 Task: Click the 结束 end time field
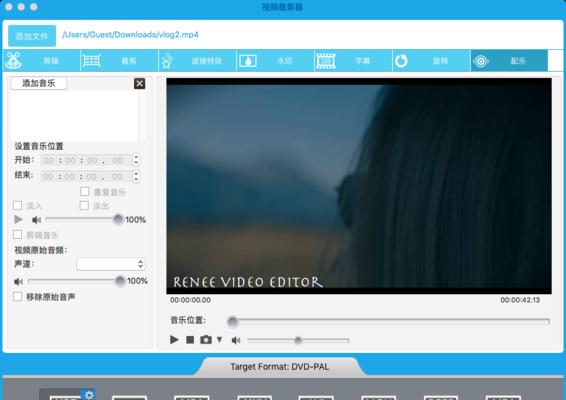(x=87, y=177)
